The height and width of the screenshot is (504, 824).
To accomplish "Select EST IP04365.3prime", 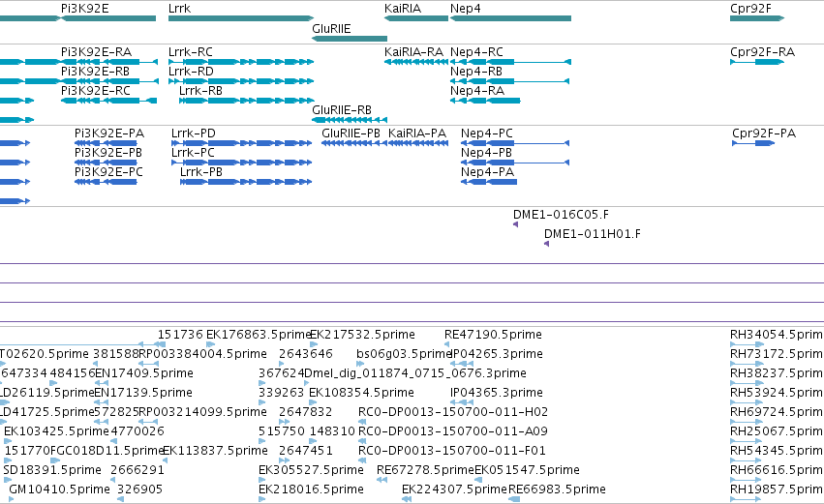I will [497, 393].
